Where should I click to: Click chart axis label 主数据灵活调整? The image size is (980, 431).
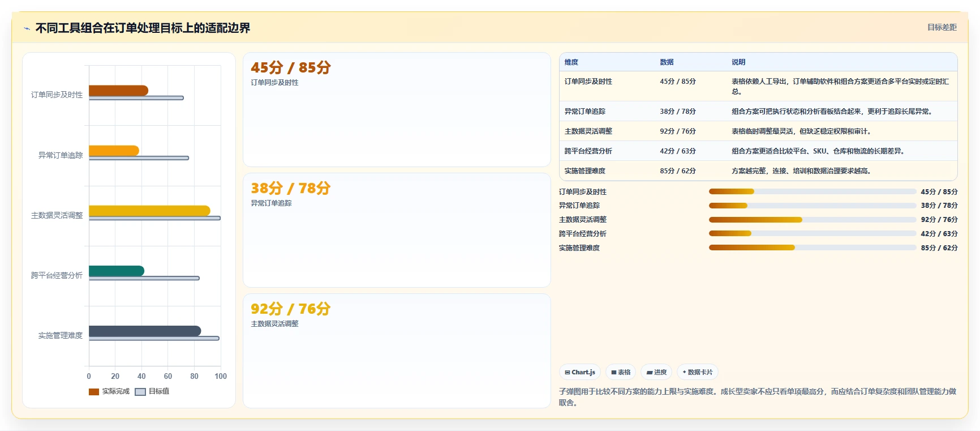point(57,215)
